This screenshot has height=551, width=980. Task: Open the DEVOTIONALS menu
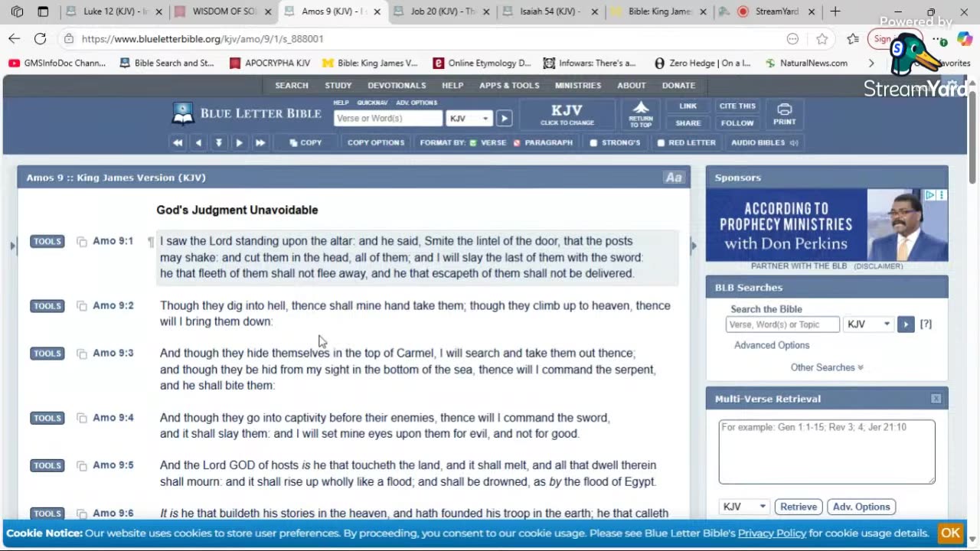point(397,86)
